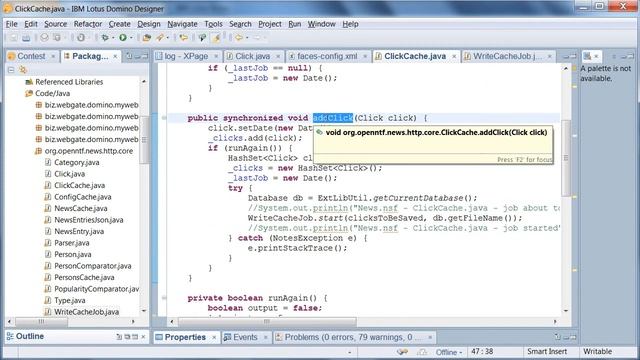Click the green Run toolbar icon
The width and height of the screenshot is (640, 360).
[x=122, y=38]
